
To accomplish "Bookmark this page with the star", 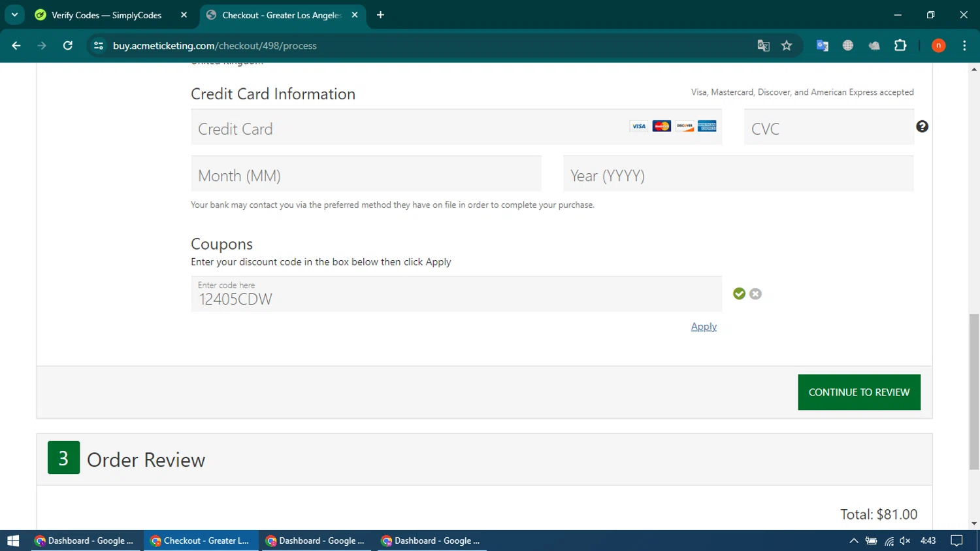I will tap(787, 46).
